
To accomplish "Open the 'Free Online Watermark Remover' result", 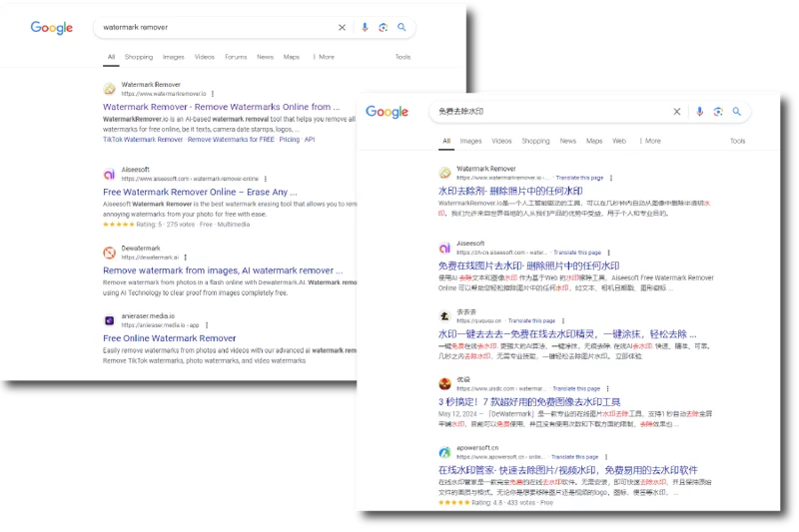I will pyautogui.click(x=170, y=338).
